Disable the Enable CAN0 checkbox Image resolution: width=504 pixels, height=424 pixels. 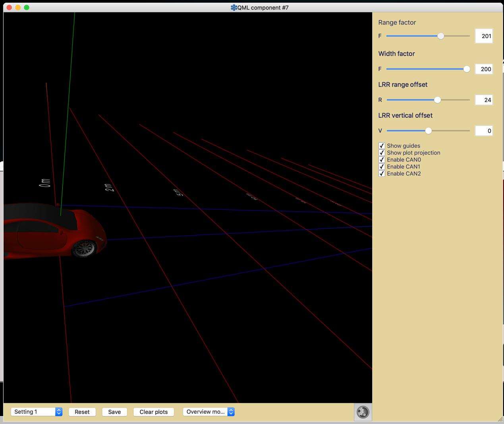[x=382, y=160]
